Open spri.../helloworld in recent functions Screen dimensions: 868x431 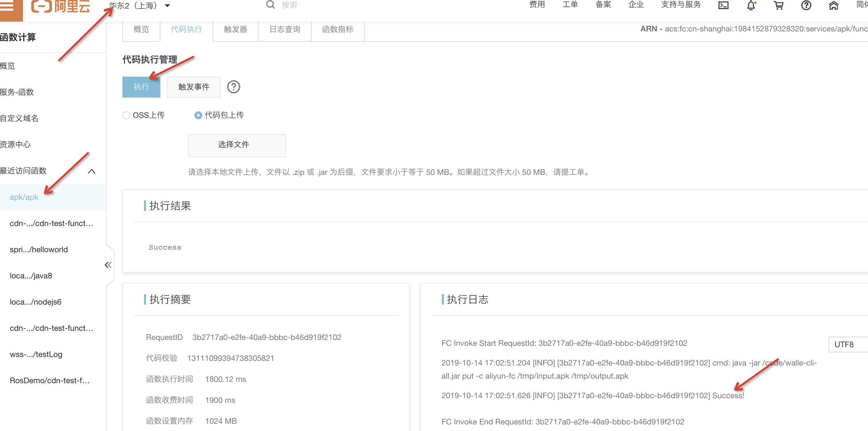tap(39, 250)
